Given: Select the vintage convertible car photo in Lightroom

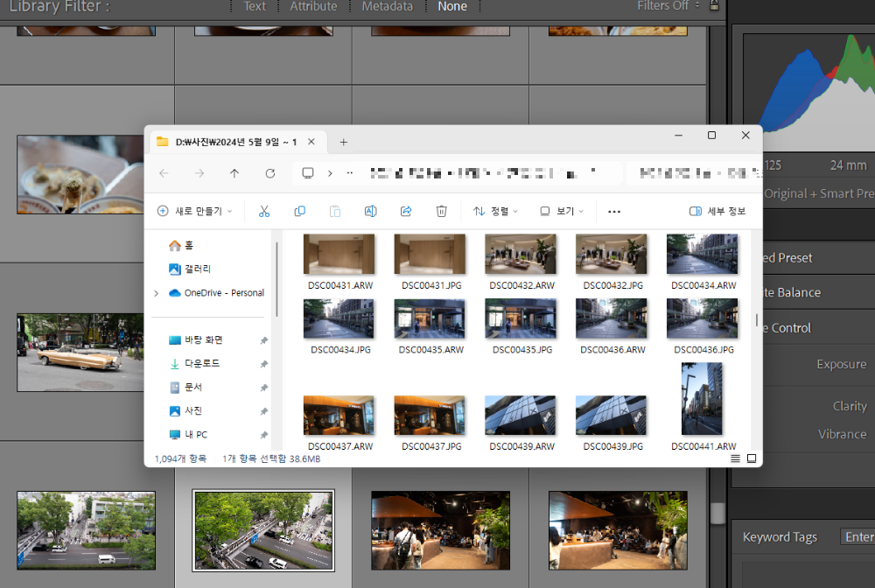Looking at the screenshot, I should point(80,353).
